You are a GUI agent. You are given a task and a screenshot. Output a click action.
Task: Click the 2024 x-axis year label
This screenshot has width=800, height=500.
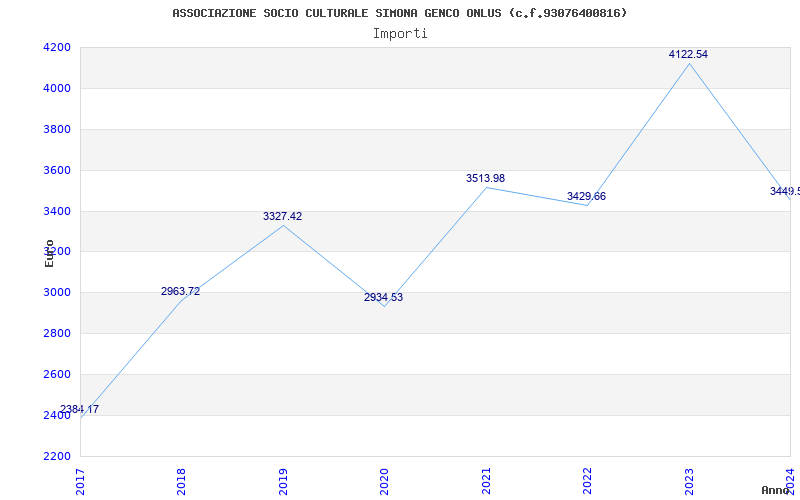791,481
